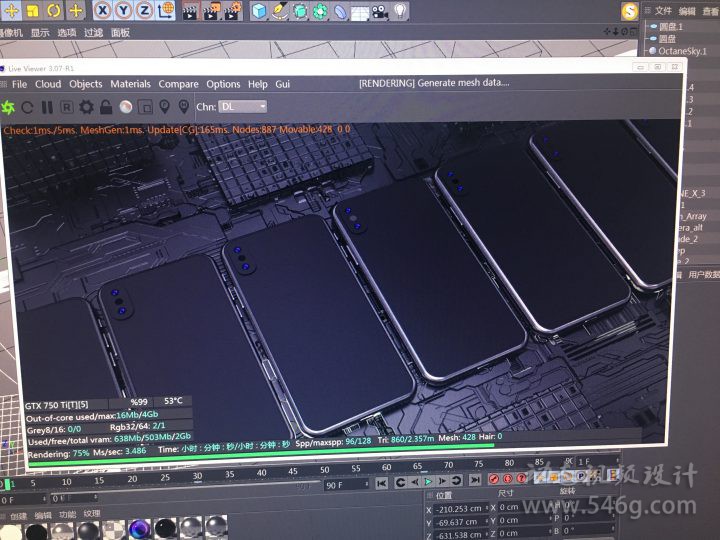
Task: Toggle the Y axis lock
Action: [x=124, y=12]
